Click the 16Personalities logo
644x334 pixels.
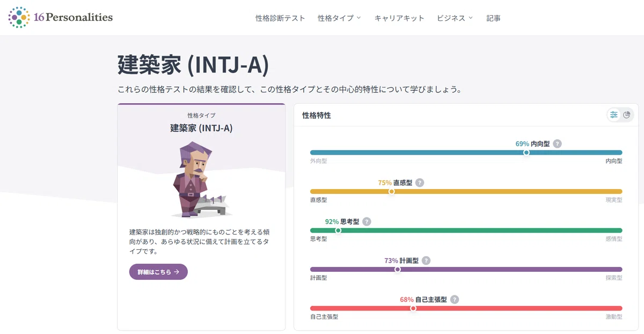click(x=61, y=18)
